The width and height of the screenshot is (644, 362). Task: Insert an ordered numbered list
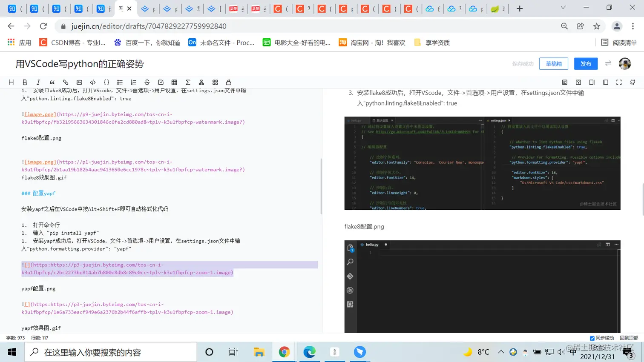(134, 82)
